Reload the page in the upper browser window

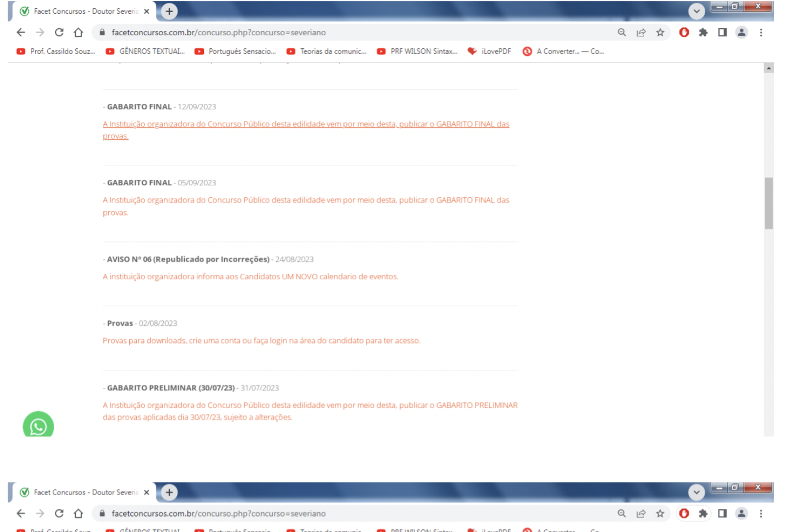coord(59,32)
